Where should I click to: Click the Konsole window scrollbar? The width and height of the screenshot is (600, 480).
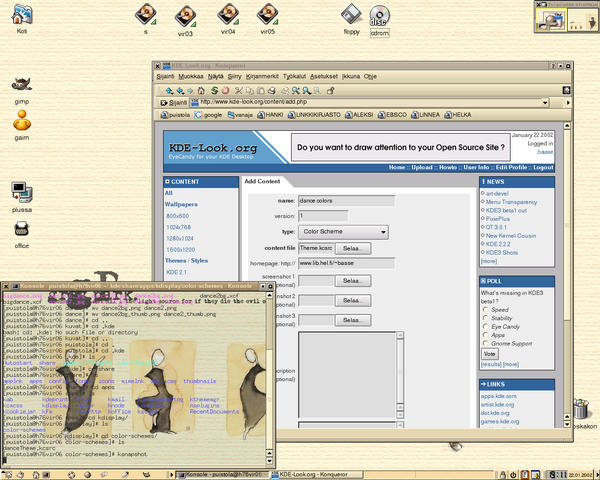coord(269,377)
